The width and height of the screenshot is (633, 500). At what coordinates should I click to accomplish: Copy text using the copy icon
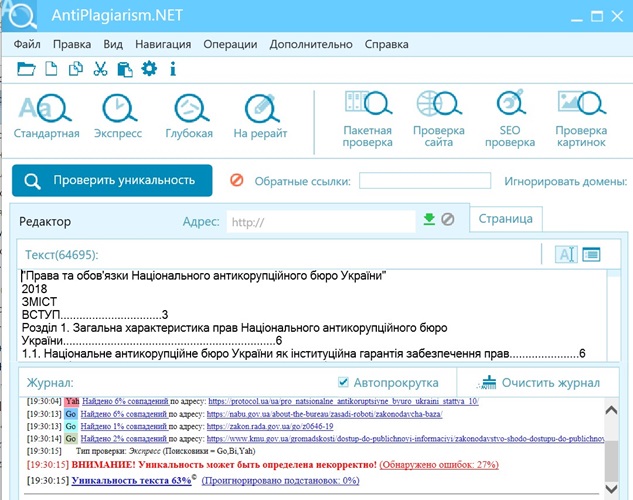pyautogui.click(x=75, y=69)
